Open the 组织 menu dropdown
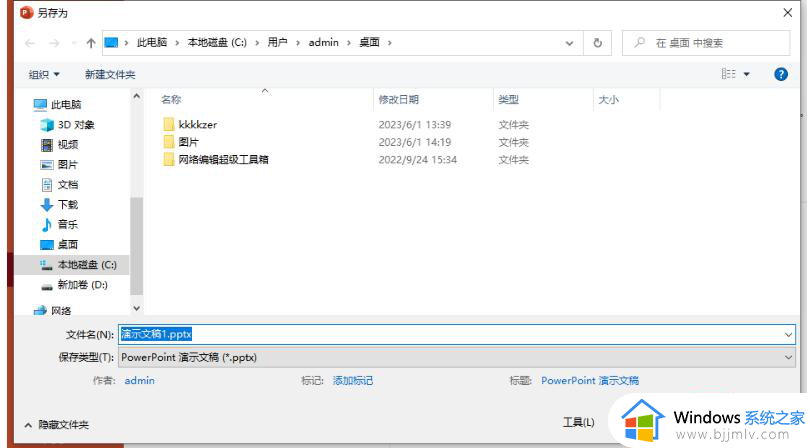This screenshot has height=448, width=810. [44, 75]
